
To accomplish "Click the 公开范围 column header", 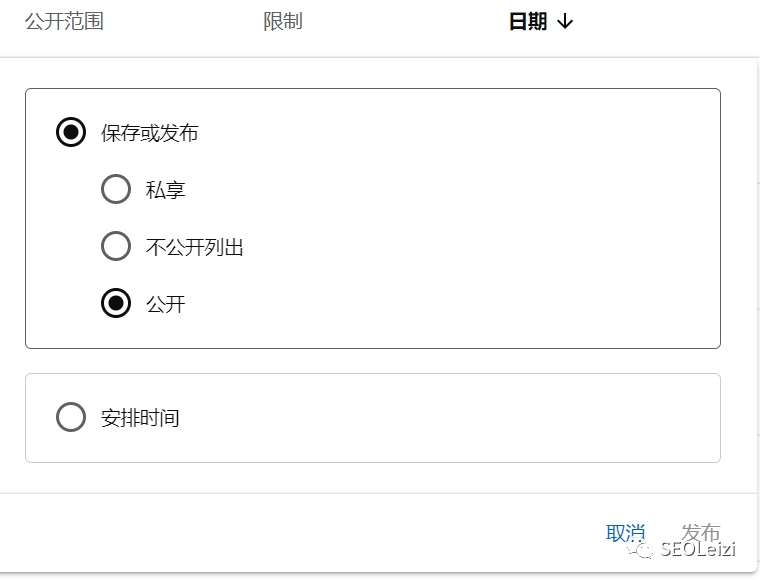I will click(64, 22).
